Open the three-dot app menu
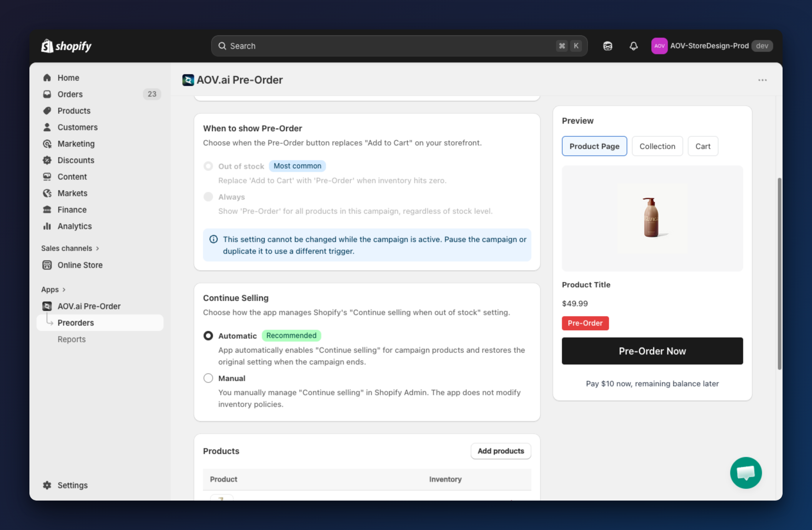 tap(763, 80)
